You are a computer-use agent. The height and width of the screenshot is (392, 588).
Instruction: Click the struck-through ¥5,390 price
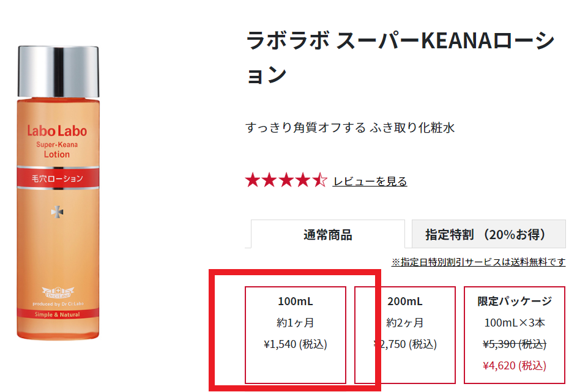click(515, 344)
